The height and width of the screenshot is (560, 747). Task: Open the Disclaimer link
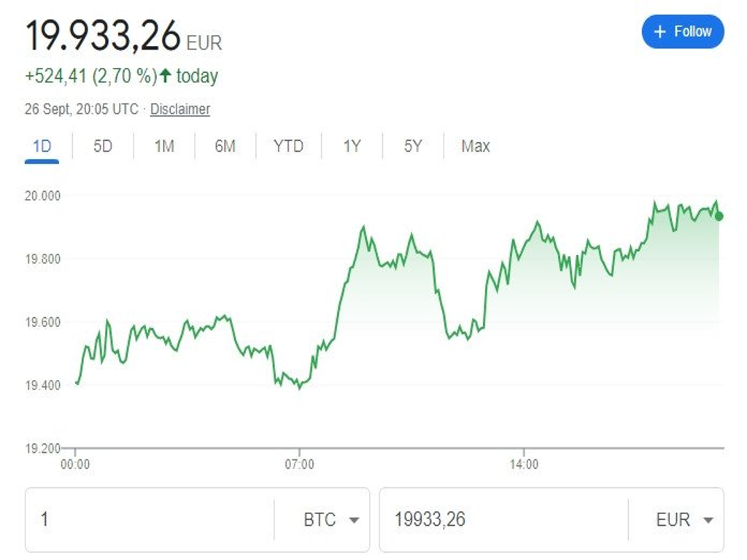tap(180, 109)
